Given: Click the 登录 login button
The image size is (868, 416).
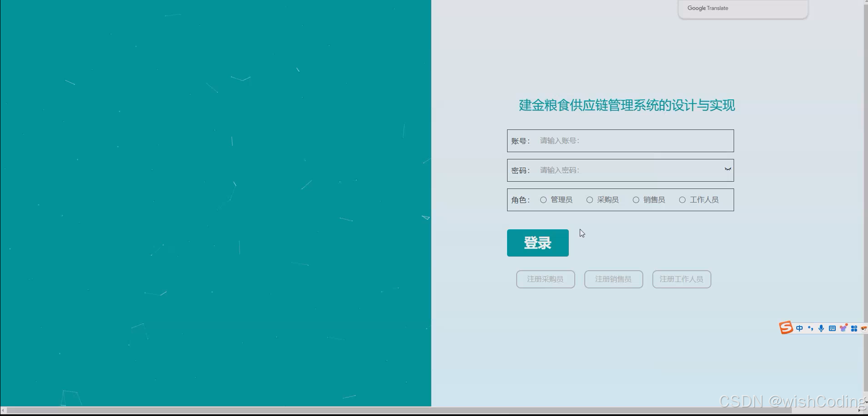Looking at the screenshot, I should (538, 243).
